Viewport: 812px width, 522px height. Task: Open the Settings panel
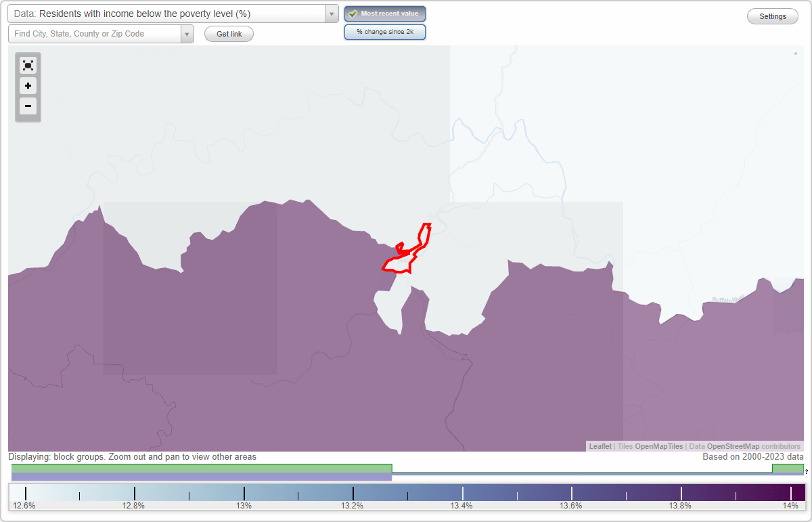[x=772, y=16]
